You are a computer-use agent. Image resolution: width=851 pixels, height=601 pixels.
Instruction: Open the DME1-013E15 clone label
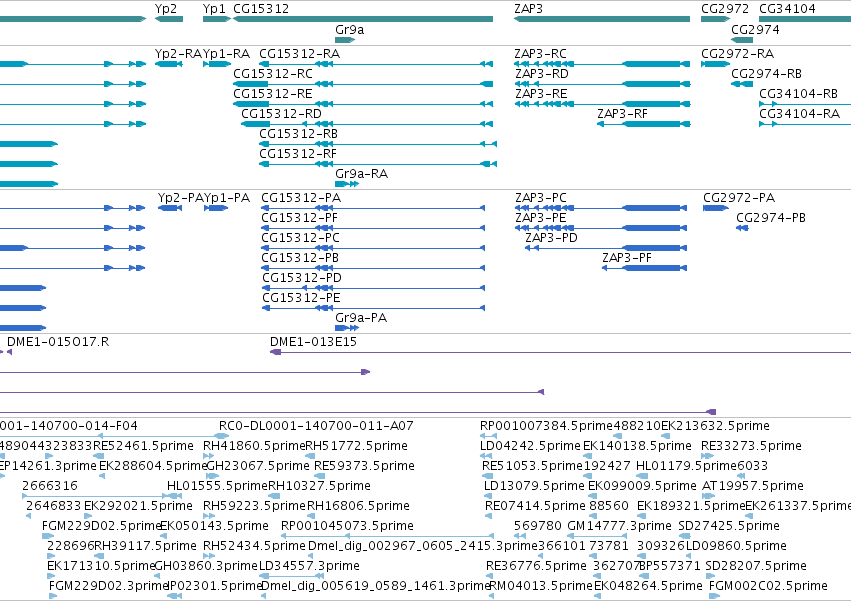tap(313, 342)
